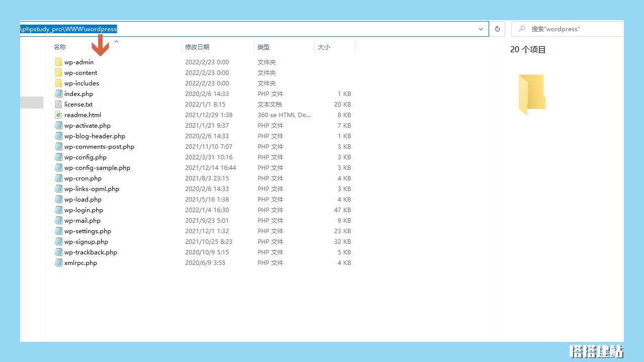Select the wp-settings.php file name
644x362 pixels.
tap(88, 231)
